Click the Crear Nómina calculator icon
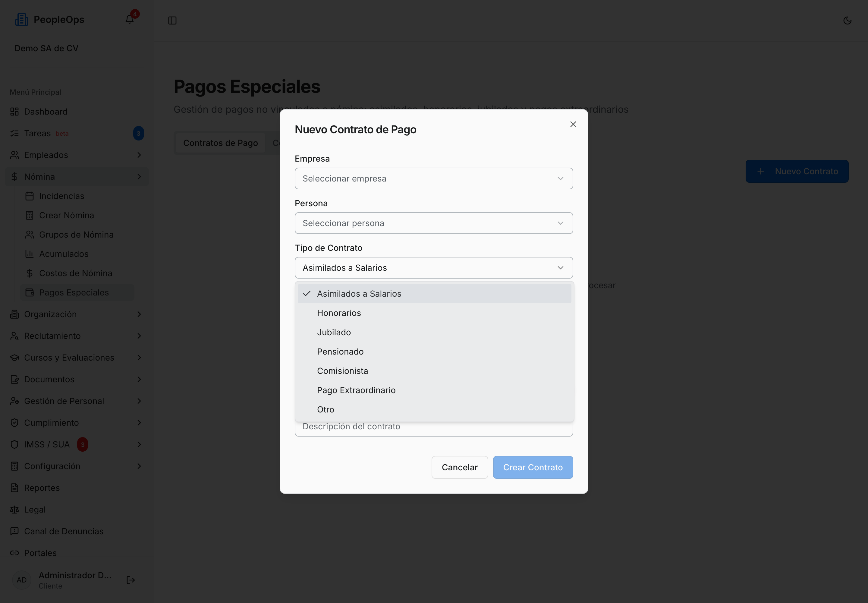The image size is (868, 603). click(30, 215)
